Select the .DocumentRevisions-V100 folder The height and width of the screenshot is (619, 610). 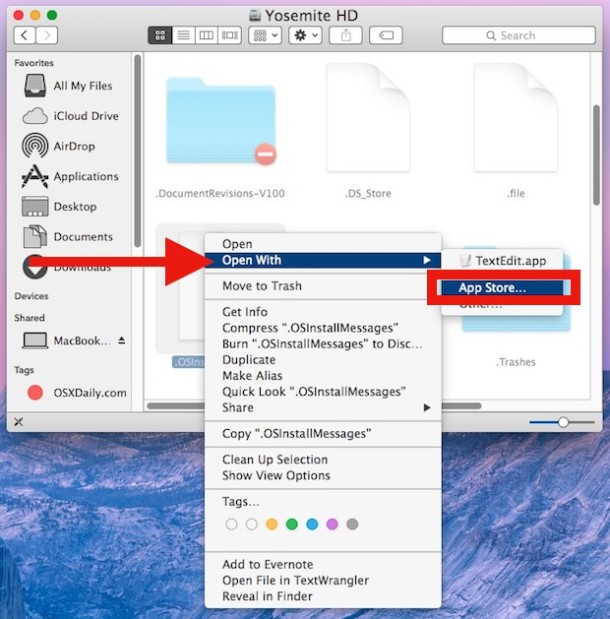click(220, 120)
